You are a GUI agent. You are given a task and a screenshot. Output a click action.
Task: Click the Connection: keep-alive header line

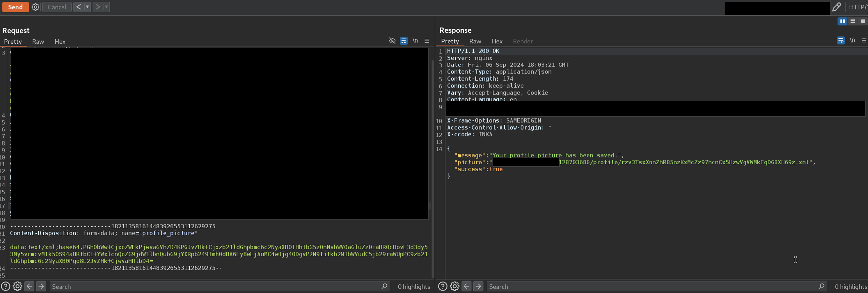485,86
